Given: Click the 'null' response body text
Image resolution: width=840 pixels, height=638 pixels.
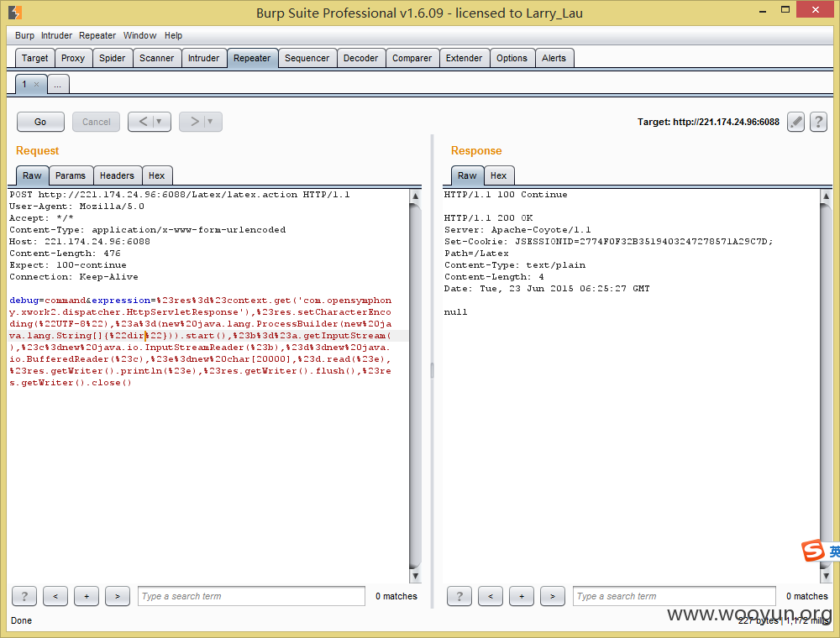Looking at the screenshot, I should point(455,312).
